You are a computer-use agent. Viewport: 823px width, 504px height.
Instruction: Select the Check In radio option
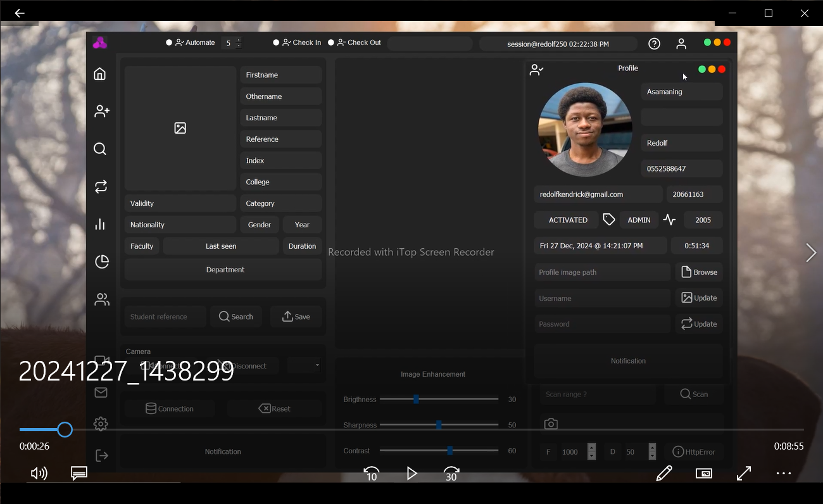coord(276,43)
